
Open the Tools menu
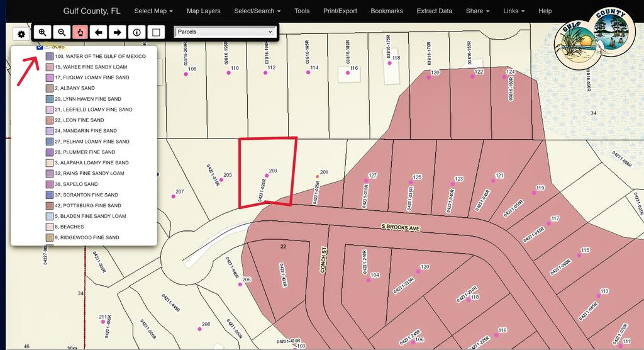click(x=302, y=11)
